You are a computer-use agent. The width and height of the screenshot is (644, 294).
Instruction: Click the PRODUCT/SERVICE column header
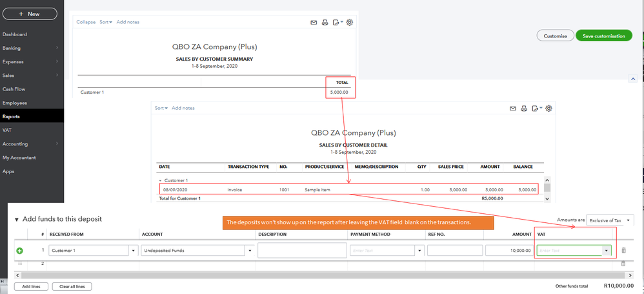[324, 167]
